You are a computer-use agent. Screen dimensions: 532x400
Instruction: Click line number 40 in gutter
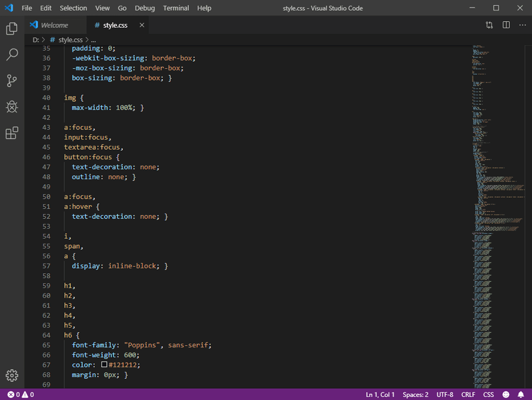pos(46,98)
